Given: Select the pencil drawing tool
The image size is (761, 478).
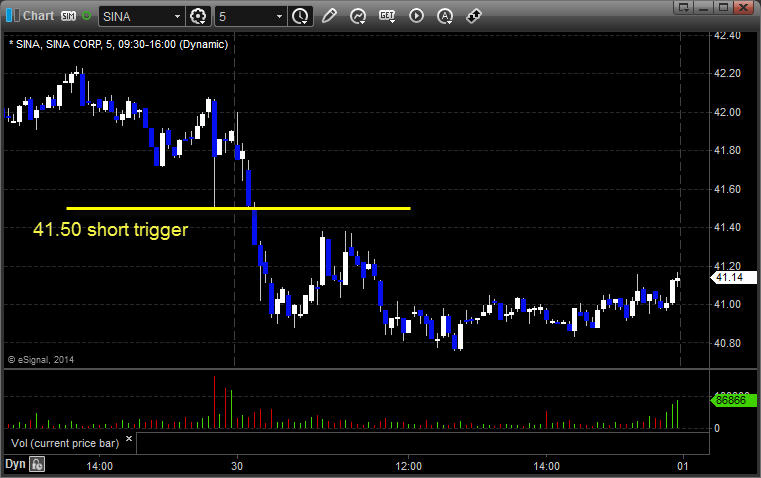Looking at the screenshot, I should click(x=329, y=16).
